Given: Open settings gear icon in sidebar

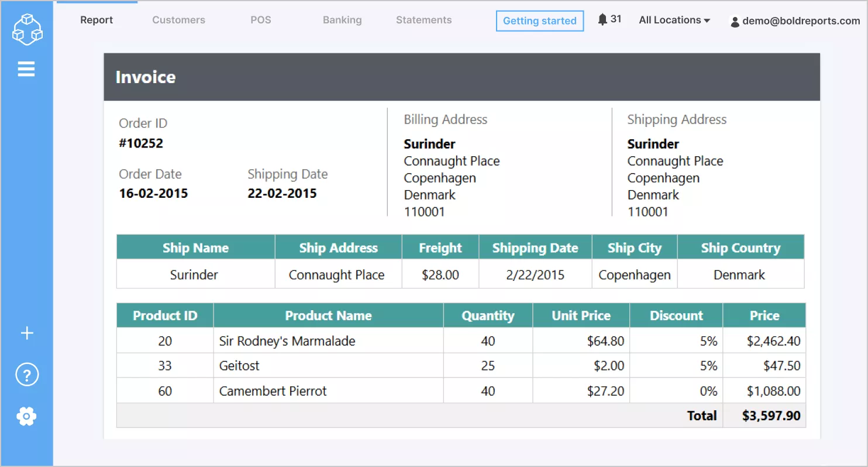Looking at the screenshot, I should pyautogui.click(x=27, y=417).
